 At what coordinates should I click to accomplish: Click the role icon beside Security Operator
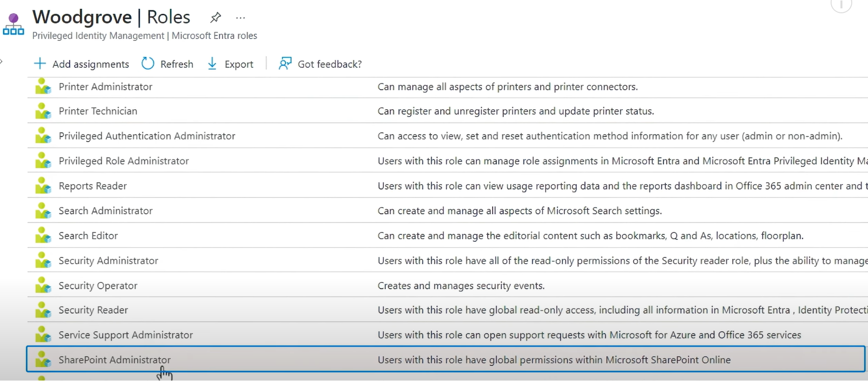click(x=43, y=286)
